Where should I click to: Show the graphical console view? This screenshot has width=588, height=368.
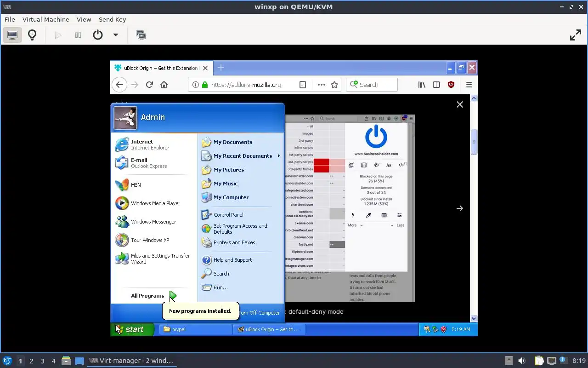pos(12,35)
